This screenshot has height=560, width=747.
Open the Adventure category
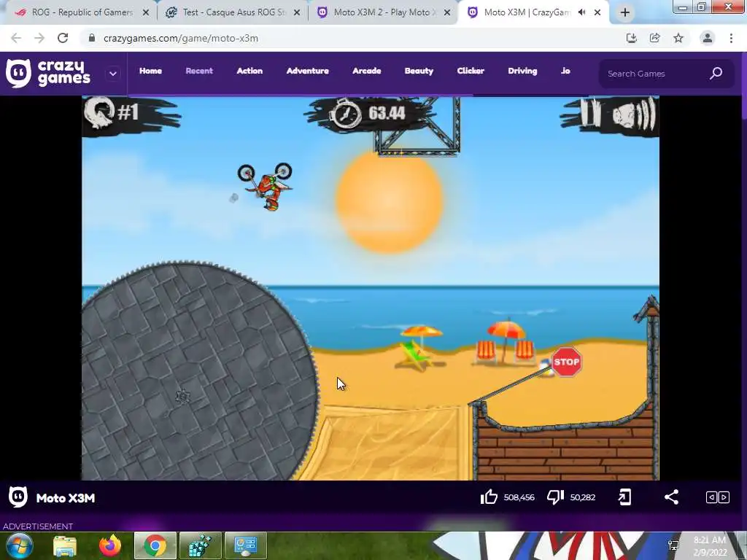tap(308, 71)
